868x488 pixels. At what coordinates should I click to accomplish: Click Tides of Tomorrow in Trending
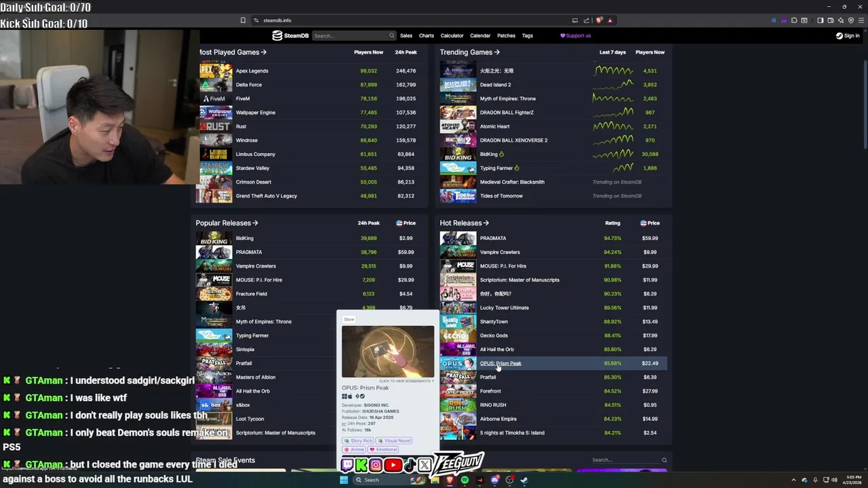(x=501, y=196)
